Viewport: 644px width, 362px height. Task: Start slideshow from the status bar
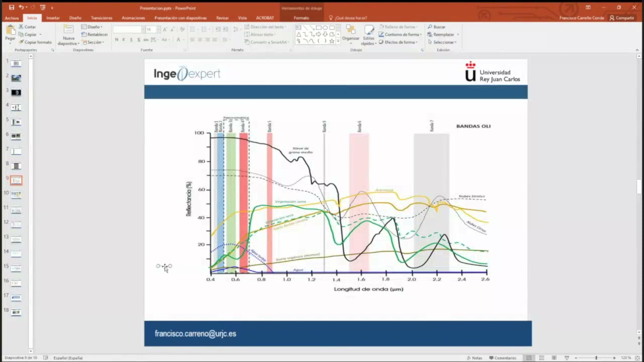pyautogui.click(x=567, y=358)
